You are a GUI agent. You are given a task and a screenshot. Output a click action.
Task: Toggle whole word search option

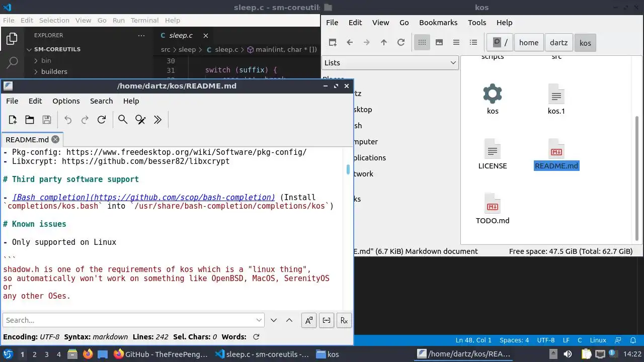pyautogui.click(x=327, y=320)
